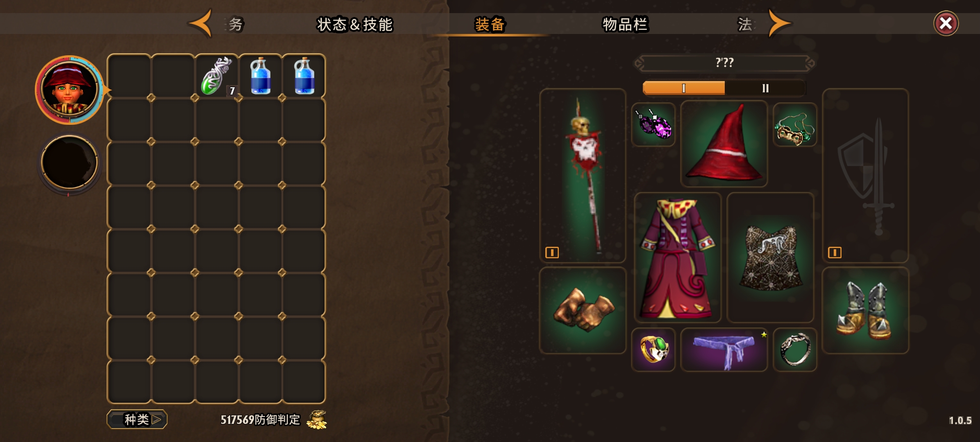980x442 pixels.
Task: Select the green potion item in inventory
Action: (x=216, y=76)
